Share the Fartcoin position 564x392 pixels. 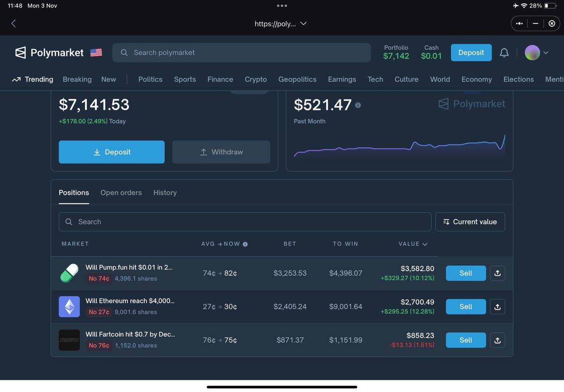pos(497,340)
